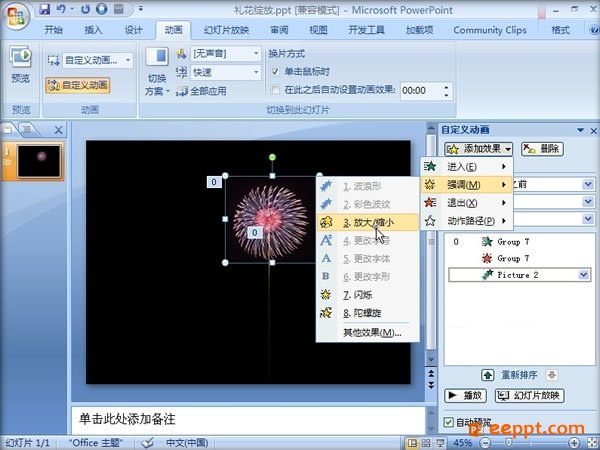The image size is (600, 450).
Task: Choose the 闪烁 flash effect
Action: tap(367, 295)
